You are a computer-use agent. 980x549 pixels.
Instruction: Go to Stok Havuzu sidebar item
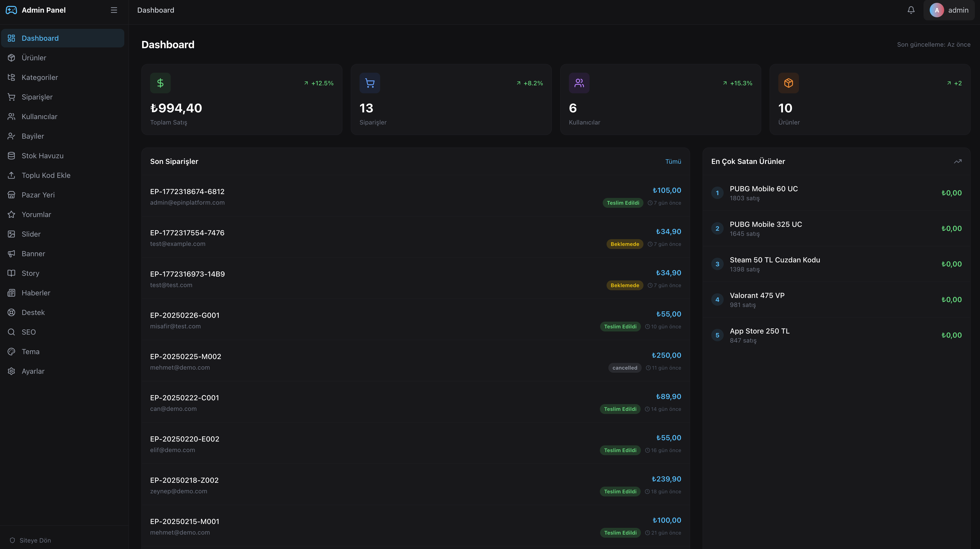(x=42, y=155)
